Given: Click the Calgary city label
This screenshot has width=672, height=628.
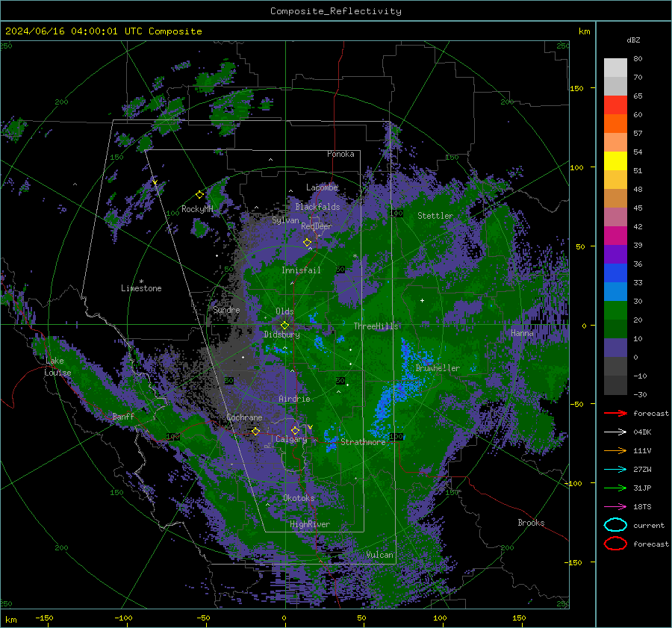Looking at the screenshot, I should (x=291, y=439).
